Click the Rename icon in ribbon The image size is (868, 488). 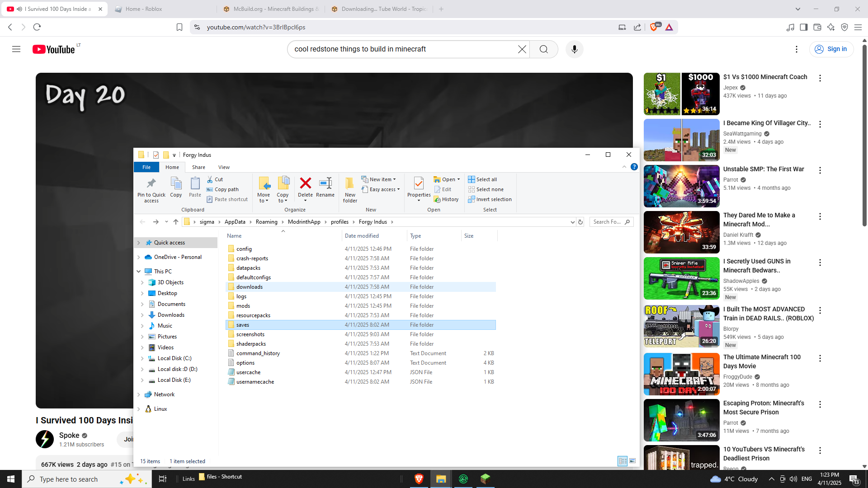click(325, 184)
